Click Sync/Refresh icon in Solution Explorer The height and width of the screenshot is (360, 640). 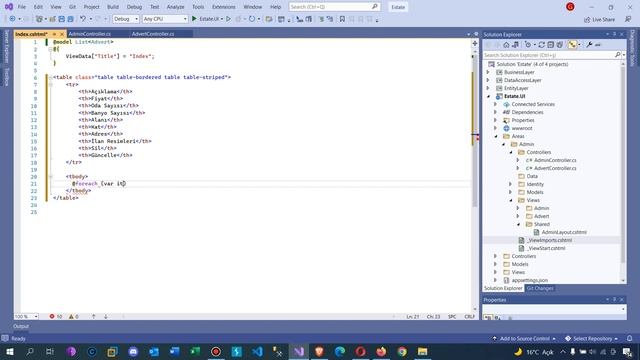(542, 45)
